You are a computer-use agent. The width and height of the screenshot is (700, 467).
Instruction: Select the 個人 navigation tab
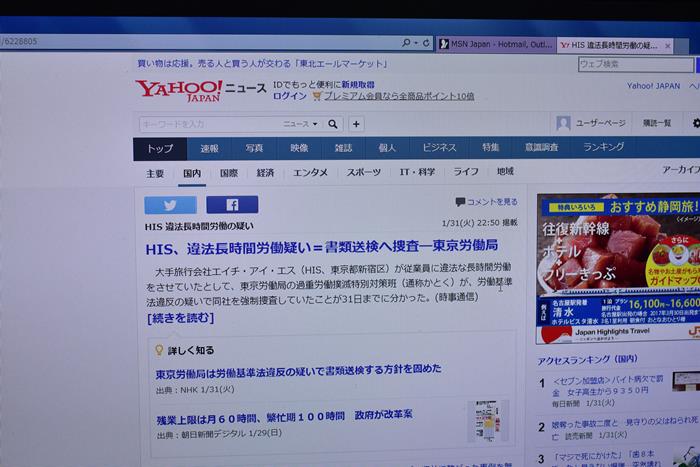[387, 147]
